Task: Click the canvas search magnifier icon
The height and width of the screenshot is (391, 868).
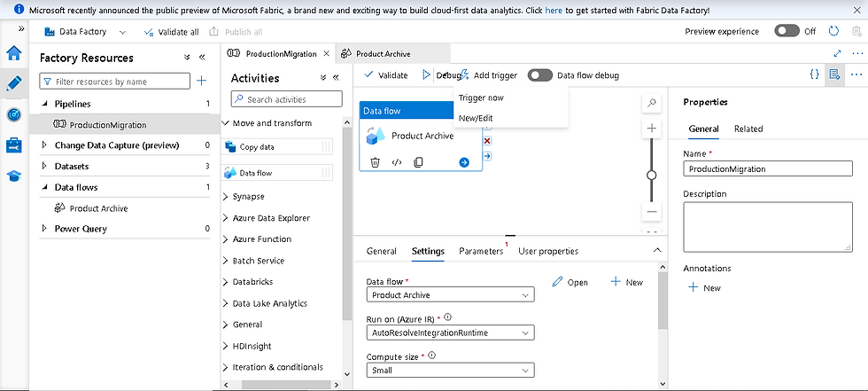Action: tap(652, 103)
